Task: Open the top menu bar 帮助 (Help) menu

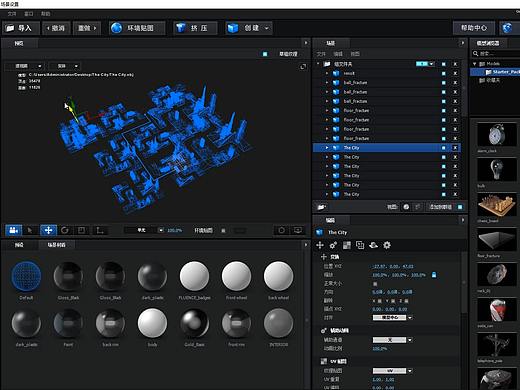Action: [x=45, y=14]
